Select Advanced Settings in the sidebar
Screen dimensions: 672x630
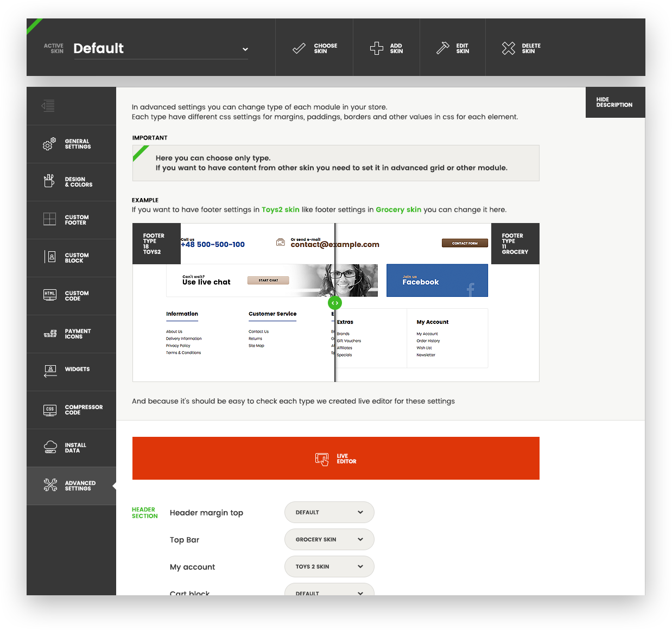(71, 486)
